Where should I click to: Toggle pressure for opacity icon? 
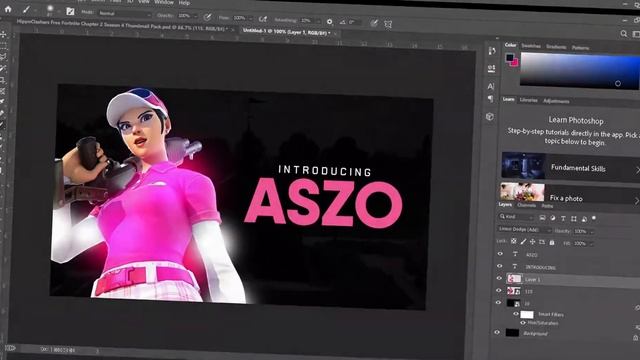tap(207, 17)
